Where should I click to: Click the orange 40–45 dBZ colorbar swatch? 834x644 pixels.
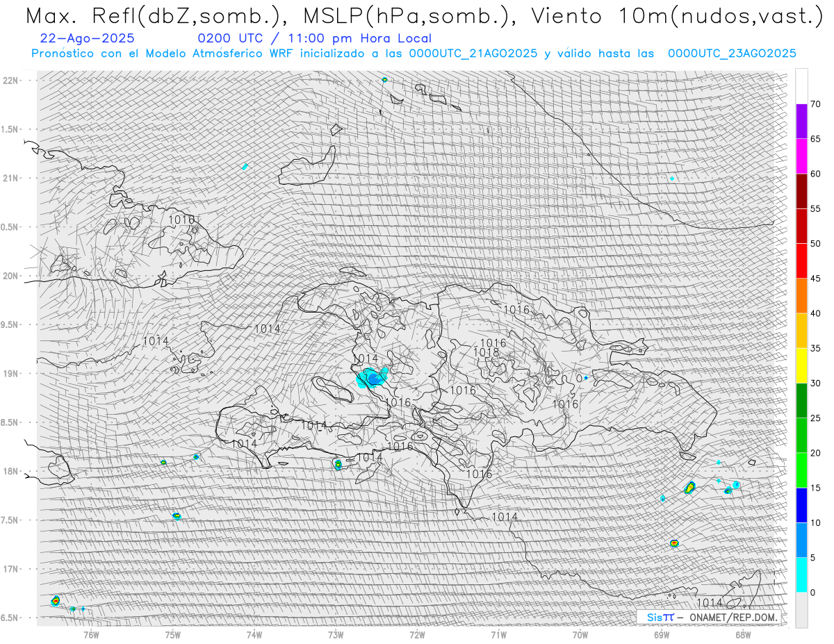(x=801, y=296)
